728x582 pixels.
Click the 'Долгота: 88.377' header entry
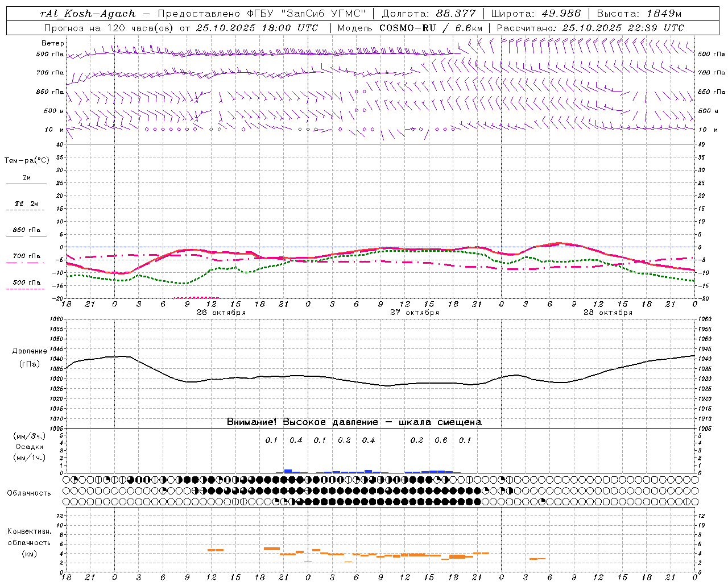point(429,14)
